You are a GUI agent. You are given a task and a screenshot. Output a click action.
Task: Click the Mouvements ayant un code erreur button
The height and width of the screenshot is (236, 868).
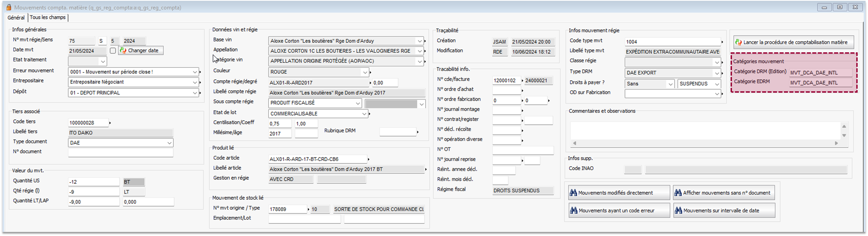619,210
